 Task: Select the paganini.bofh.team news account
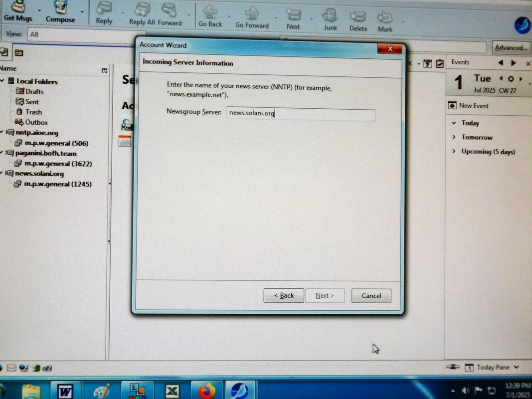tap(46, 153)
